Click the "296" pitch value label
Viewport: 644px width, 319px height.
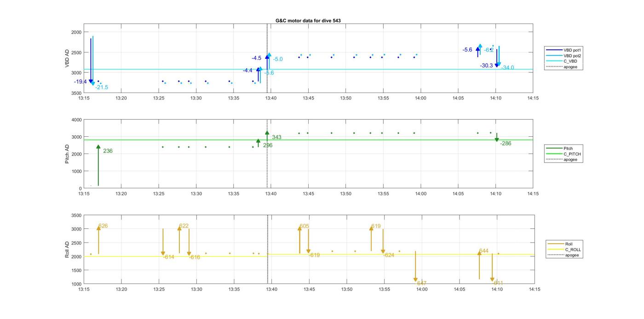(268, 145)
